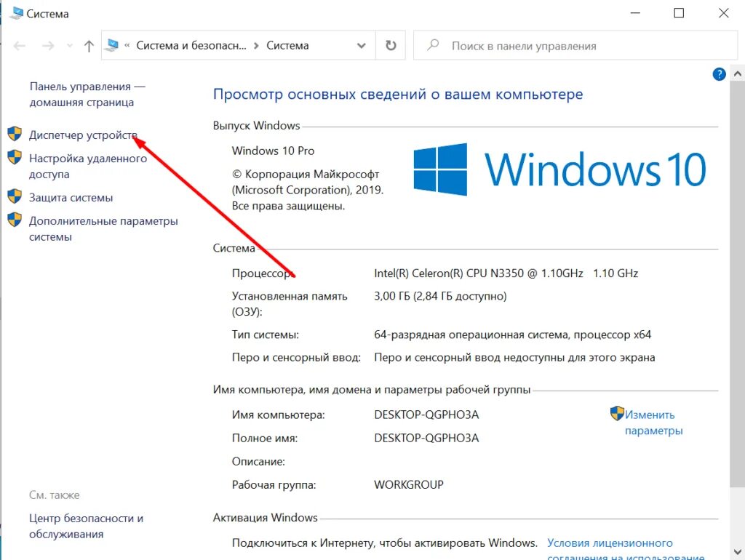The image size is (745, 560).
Task: Open Центр безопасности и обслуживания
Action: click(x=86, y=526)
